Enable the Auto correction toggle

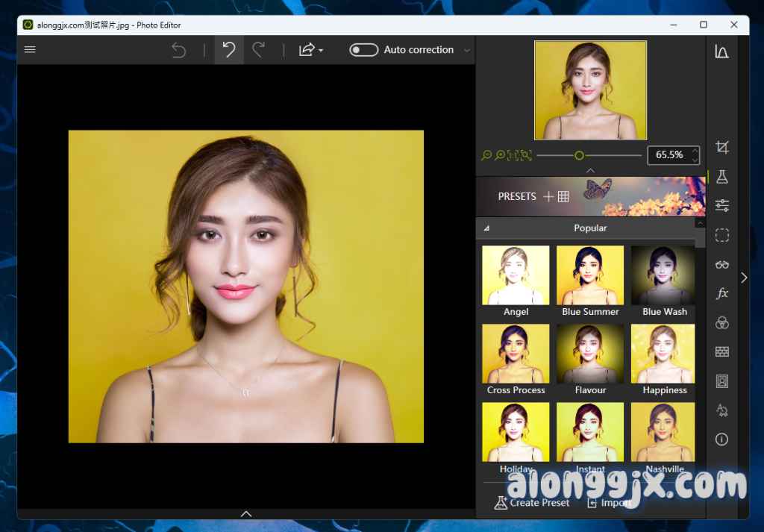click(364, 50)
